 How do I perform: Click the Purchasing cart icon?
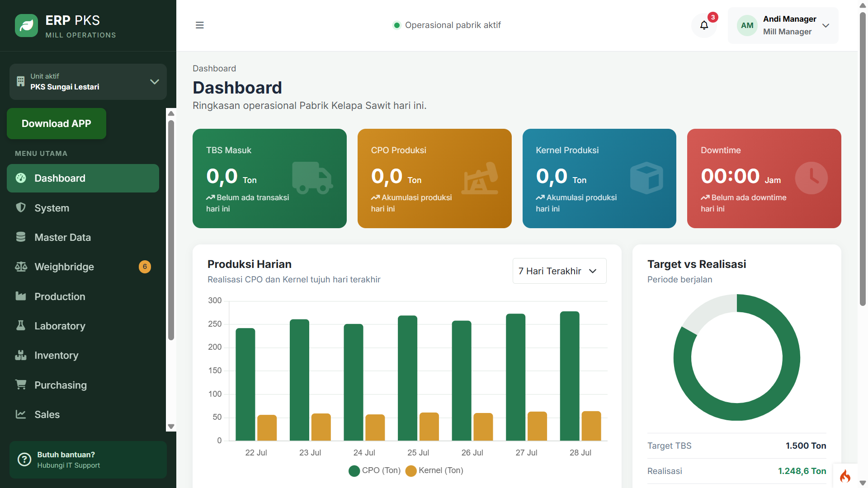(x=21, y=385)
